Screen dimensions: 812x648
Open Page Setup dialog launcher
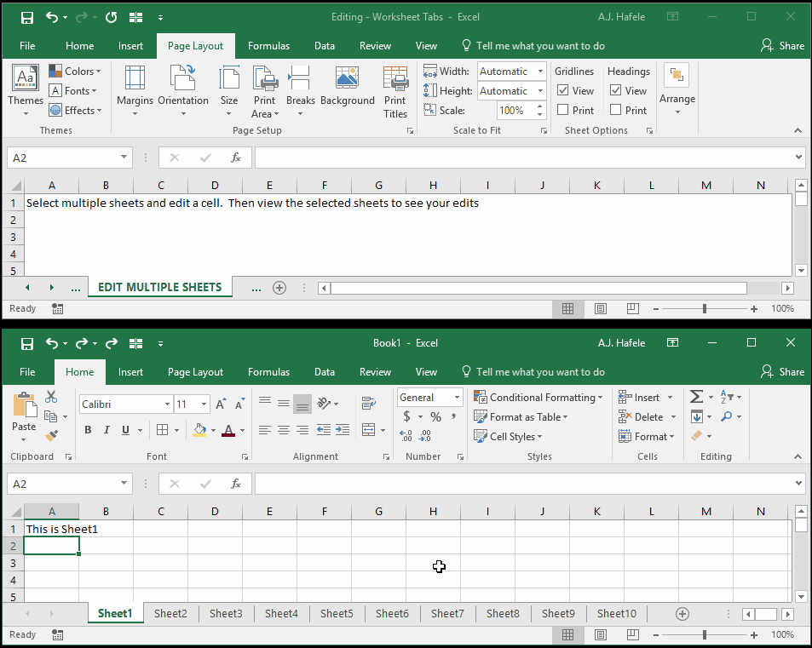click(410, 131)
